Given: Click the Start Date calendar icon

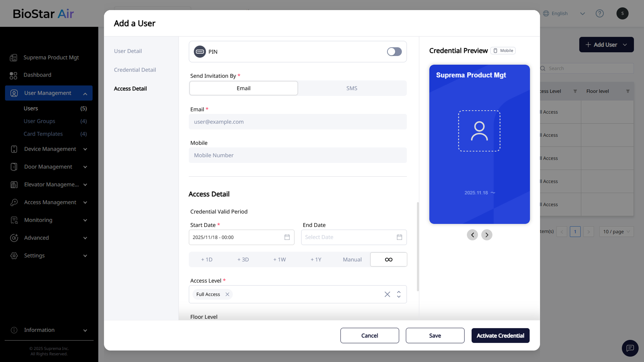Looking at the screenshot, I should [287, 237].
